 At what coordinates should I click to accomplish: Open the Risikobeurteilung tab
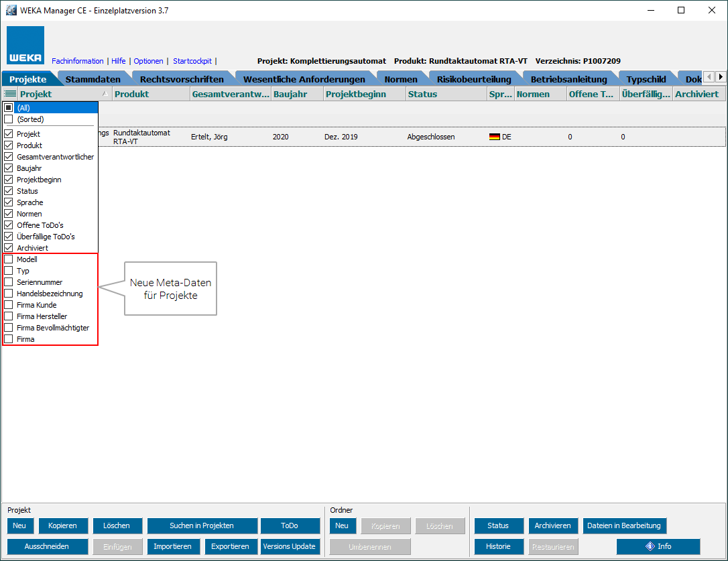[x=473, y=79]
